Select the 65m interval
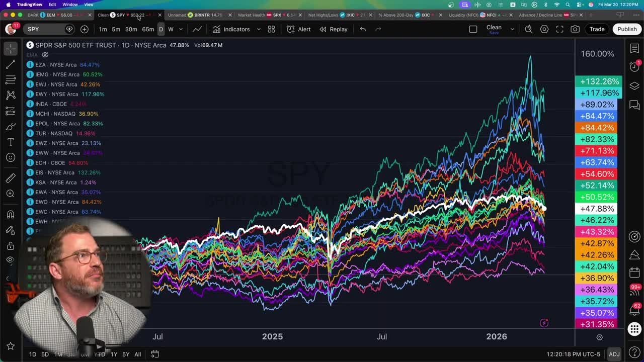The width and height of the screenshot is (644, 362). pos(148,29)
